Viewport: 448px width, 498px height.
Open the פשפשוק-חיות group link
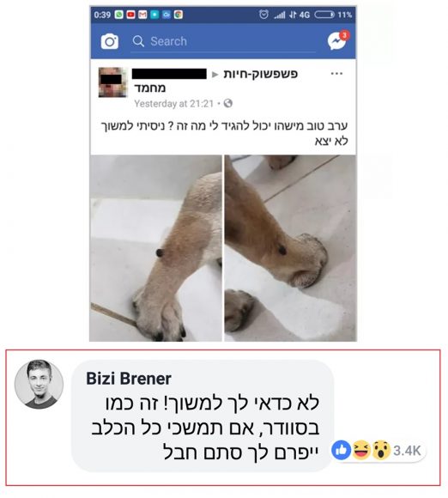(x=260, y=74)
